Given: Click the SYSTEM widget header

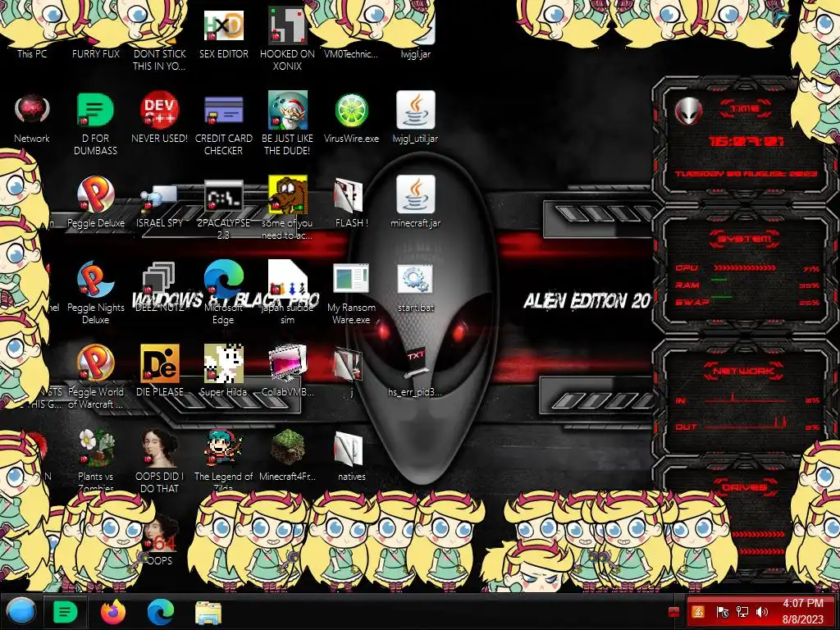Looking at the screenshot, I should click(744, 239).
